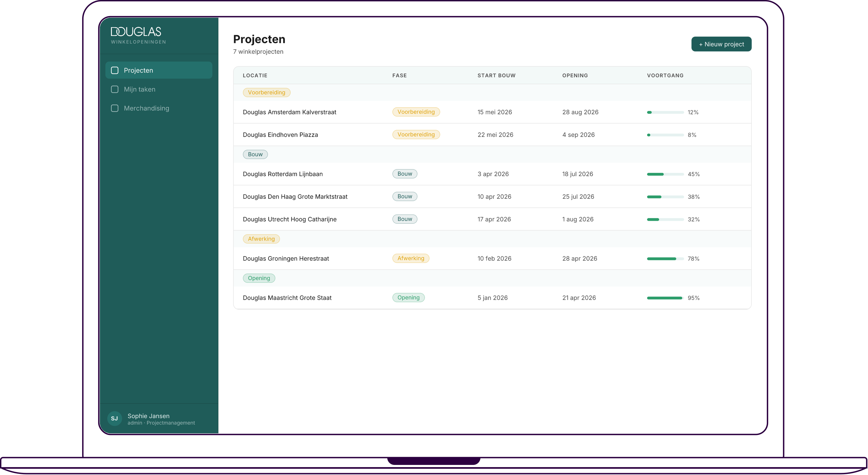Open the Merchandising menu item

point(146,108)
